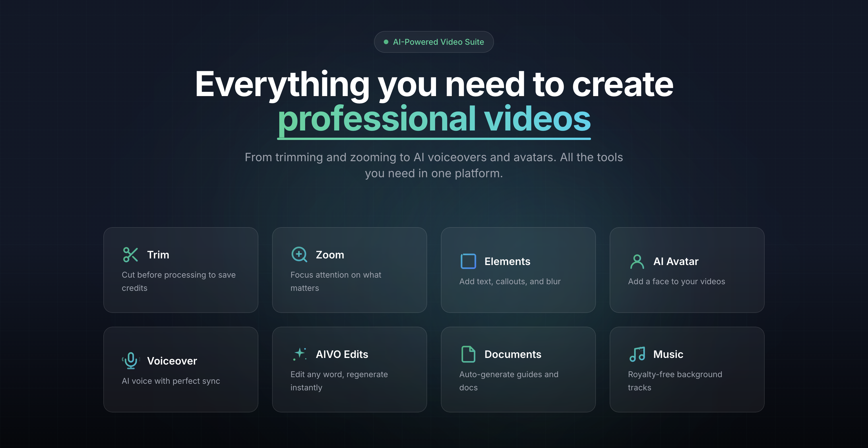Open the Music card
Image resolution: width=868 pixels, height=448 pixels.
[x=687, y=370]
